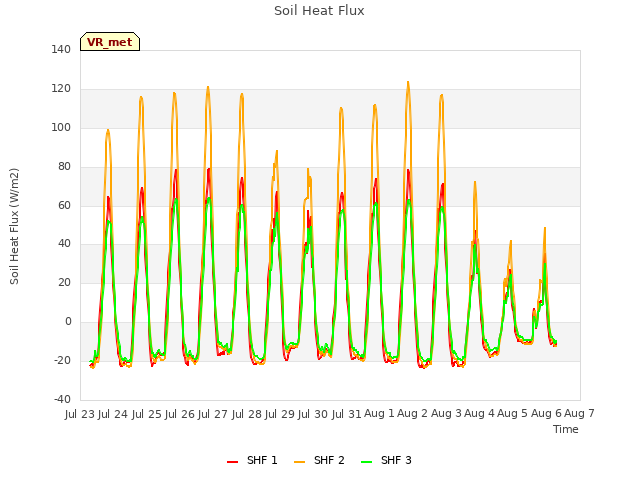This screenshot has width=640, height=480.
Task: Click the red SHF 1 legend swatch
Action: (232, 461)
